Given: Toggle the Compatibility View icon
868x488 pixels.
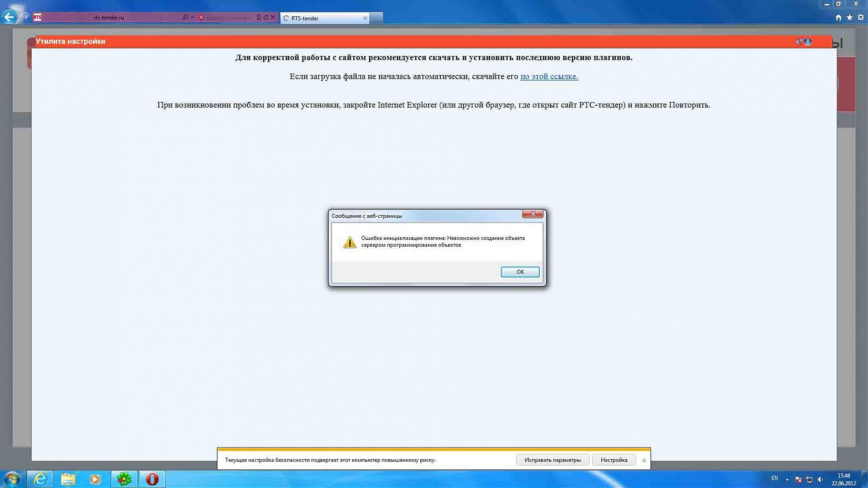Looking at the screenshot, I should (x=258, y=17).
